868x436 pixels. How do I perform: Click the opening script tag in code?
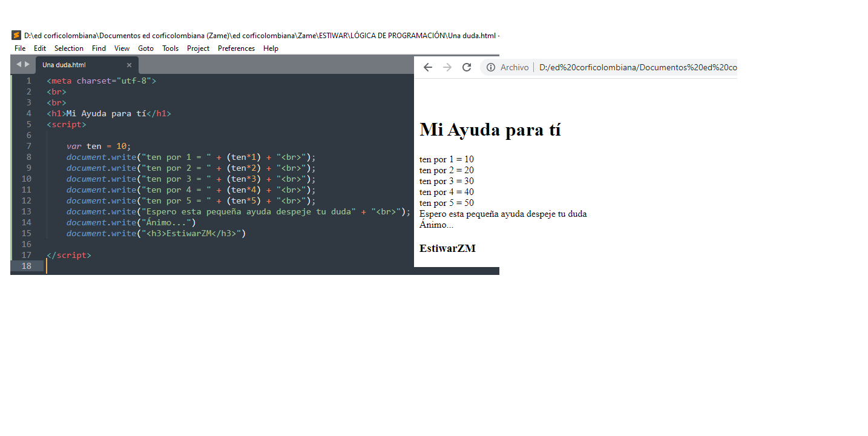[x=67, y=124]
